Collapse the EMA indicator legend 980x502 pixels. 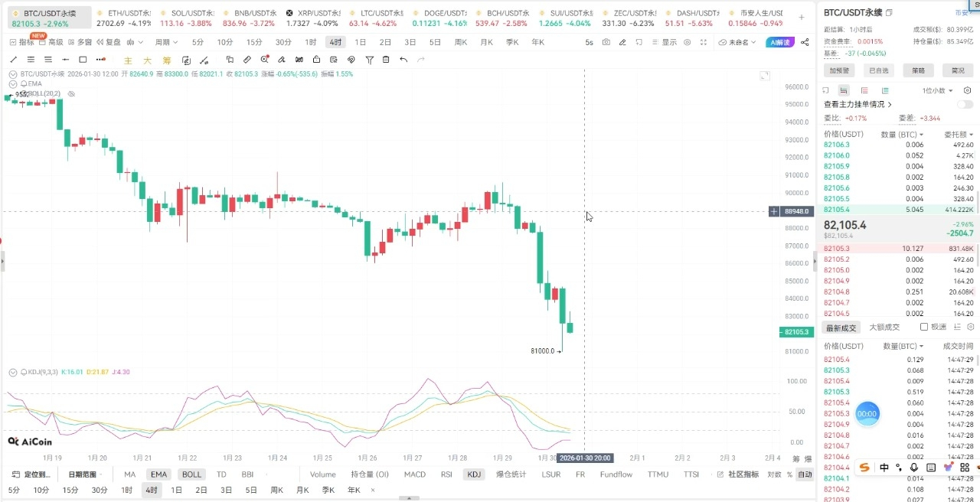(13, 83)
